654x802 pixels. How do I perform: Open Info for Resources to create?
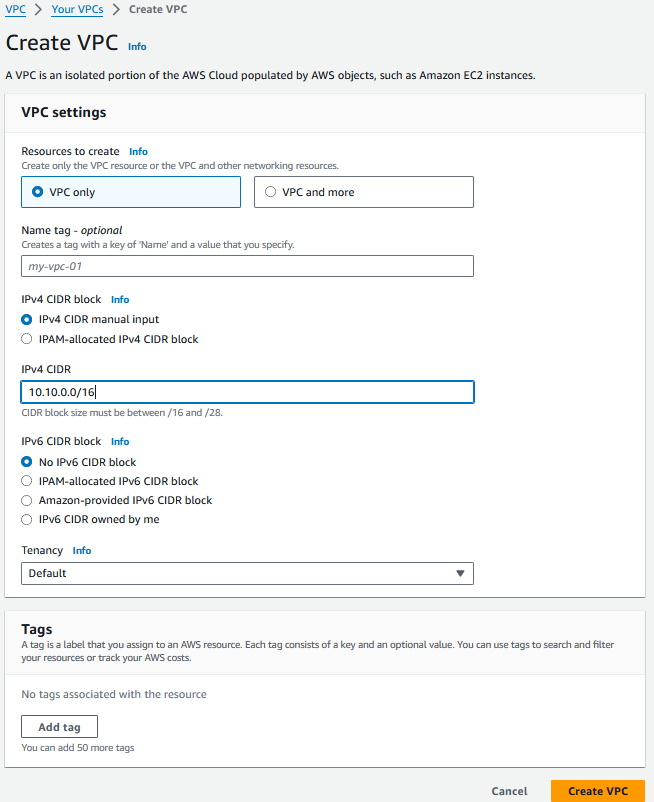pos(138,151)
